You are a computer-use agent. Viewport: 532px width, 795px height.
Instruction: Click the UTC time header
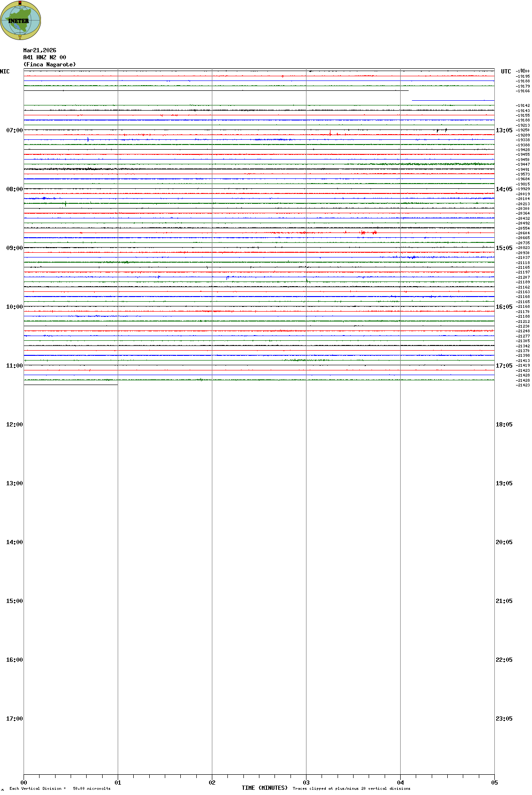[506, 72]
